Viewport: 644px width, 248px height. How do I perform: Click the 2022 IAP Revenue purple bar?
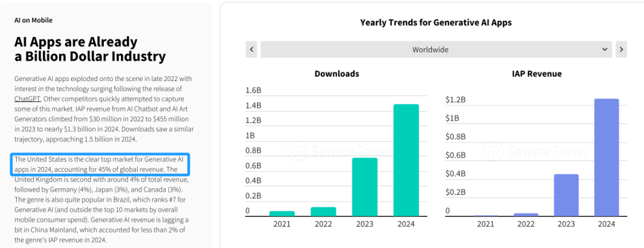[x=526, y=214]
